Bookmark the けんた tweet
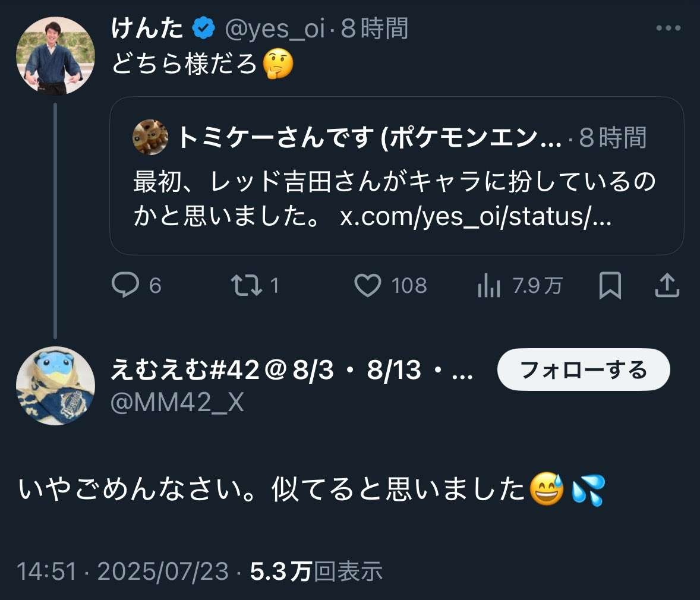 (x=610, y=286)
